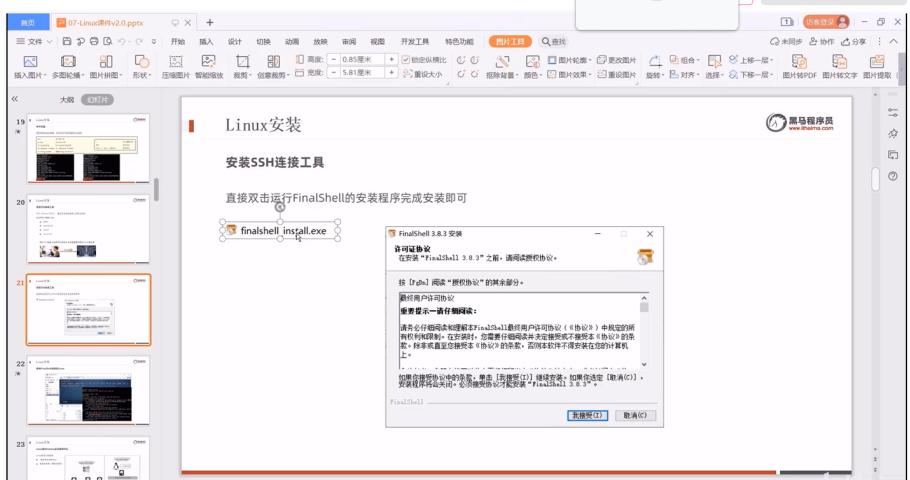Open the 文件 file menu dropdown
The height and width of the screenshot is (480, 910).
34,41
